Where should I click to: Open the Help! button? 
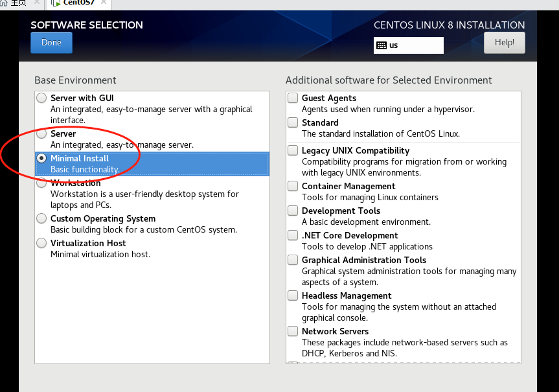tap(504, 43)
